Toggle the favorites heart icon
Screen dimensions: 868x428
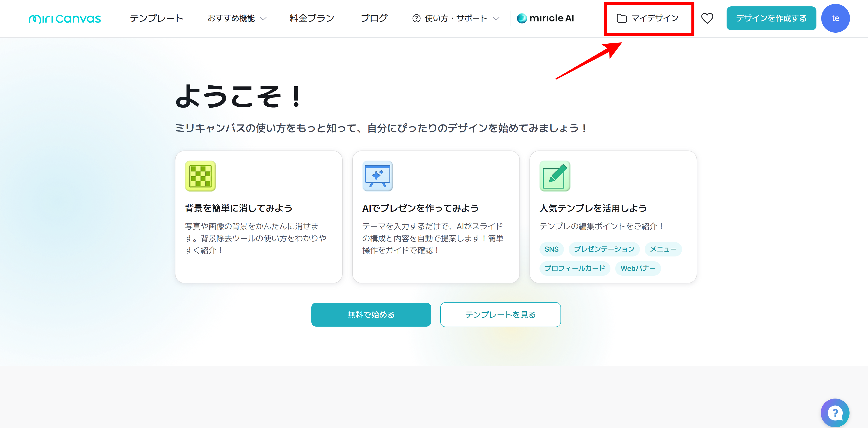point(707,18)
